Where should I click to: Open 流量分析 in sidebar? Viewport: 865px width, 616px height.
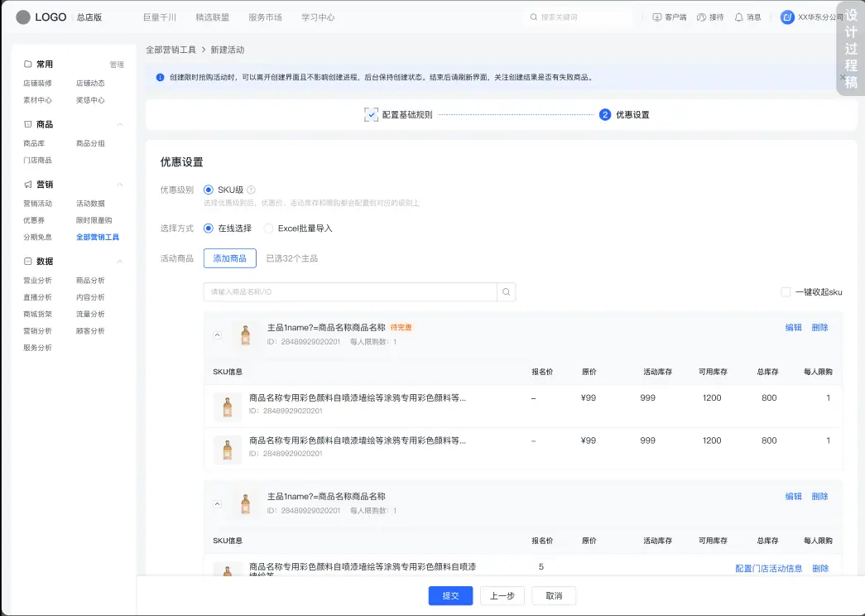(90, 314)
